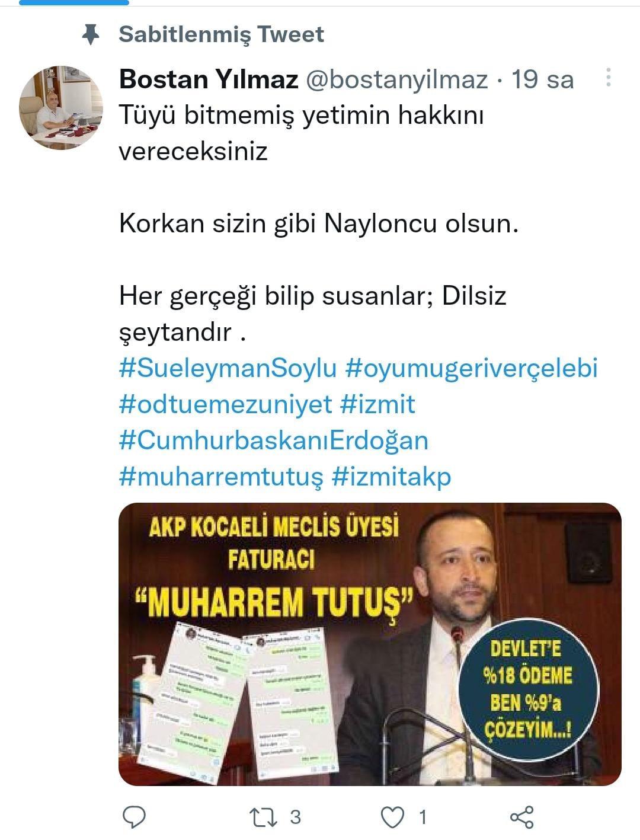The height and width of the screenshot is (840, 640).
Task: Retweet using the retweet arrows icon
Action: [264, 817]
